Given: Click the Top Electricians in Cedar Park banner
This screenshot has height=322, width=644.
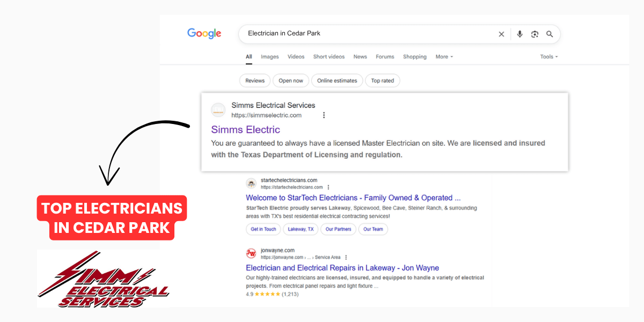Looking at the screenshot, I should click(x=112, y=217).
